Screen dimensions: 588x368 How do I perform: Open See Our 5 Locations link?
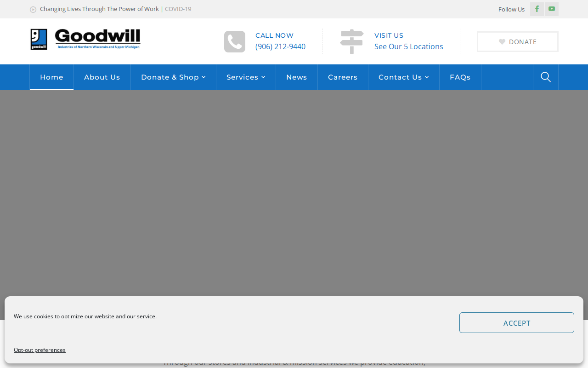pos(409,46)
